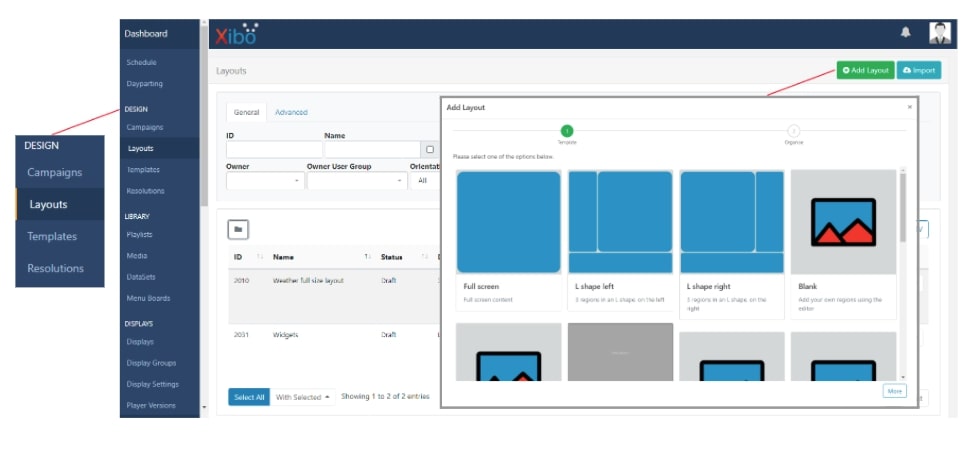The image size is (970, 454).
Task: Click the Xibo logo
Action: [236, 34]
